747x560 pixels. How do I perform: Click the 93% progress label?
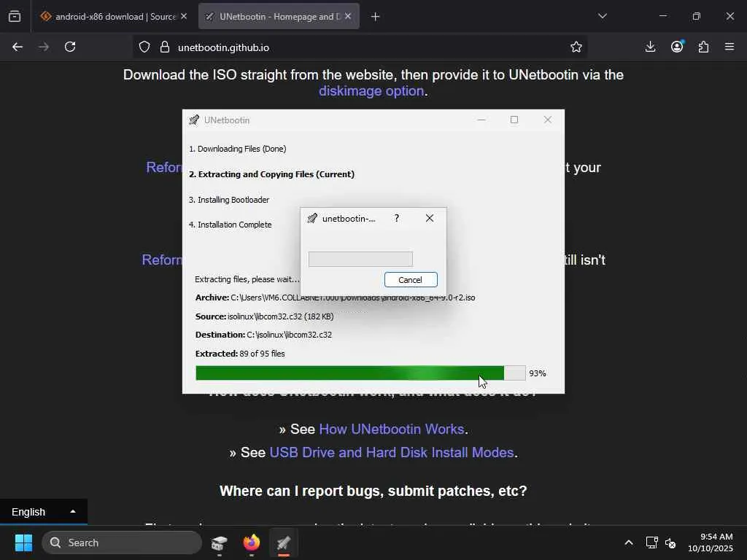(538, 373)
